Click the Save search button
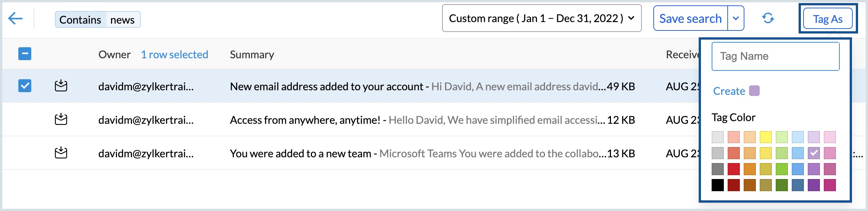 pyautogui.click(x=690, y=18)
